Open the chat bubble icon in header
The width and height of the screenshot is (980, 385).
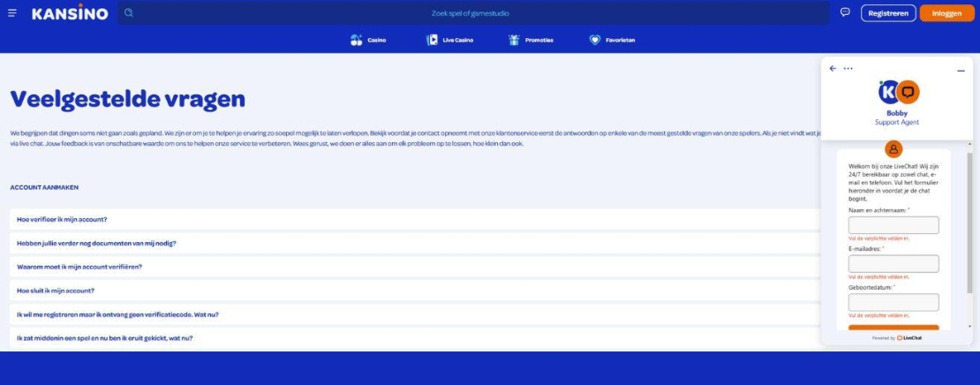[845, 13]
